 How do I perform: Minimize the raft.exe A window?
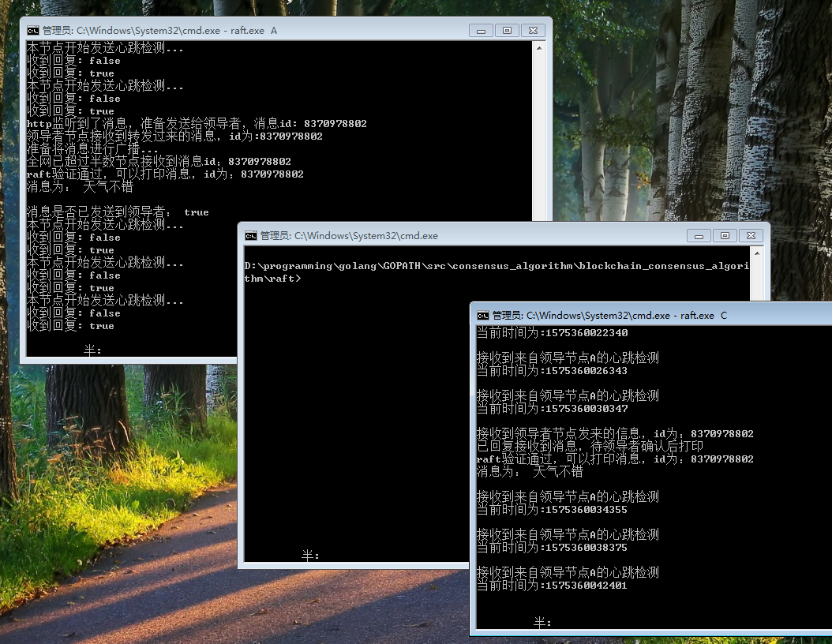481,30
